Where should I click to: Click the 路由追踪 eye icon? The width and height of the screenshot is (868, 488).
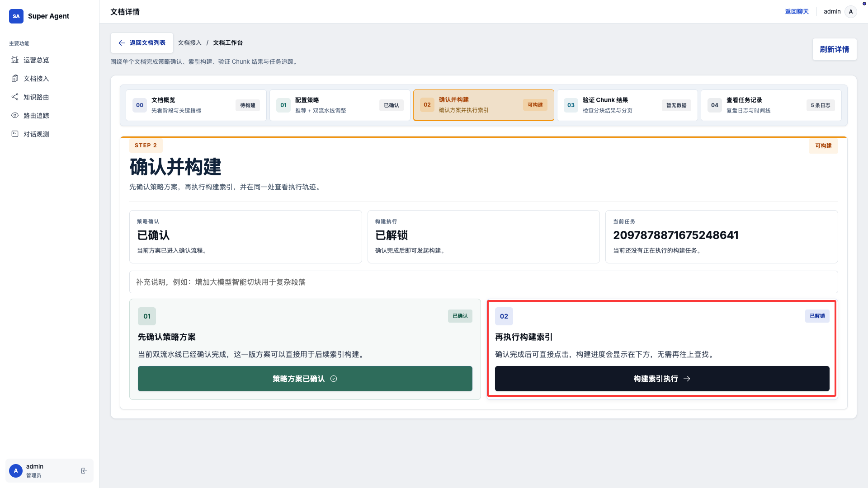click(x=15, y=115)
